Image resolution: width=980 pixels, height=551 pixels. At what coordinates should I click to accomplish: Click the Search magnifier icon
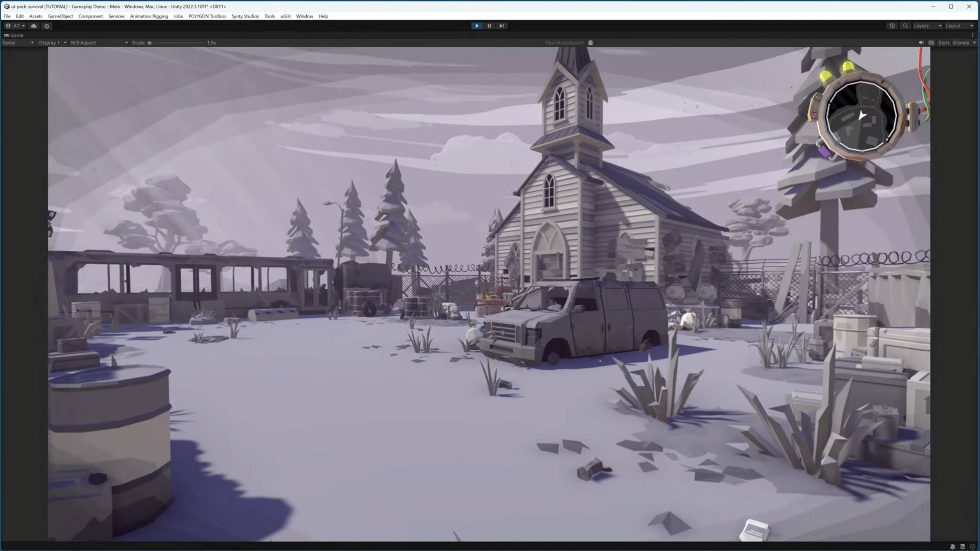[905, 26]
